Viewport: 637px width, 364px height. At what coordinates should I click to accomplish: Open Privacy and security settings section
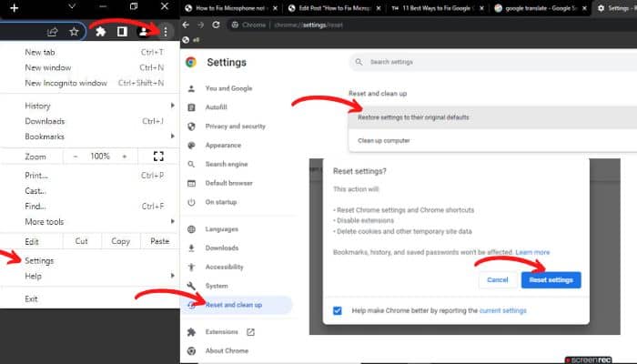[237, 126]
